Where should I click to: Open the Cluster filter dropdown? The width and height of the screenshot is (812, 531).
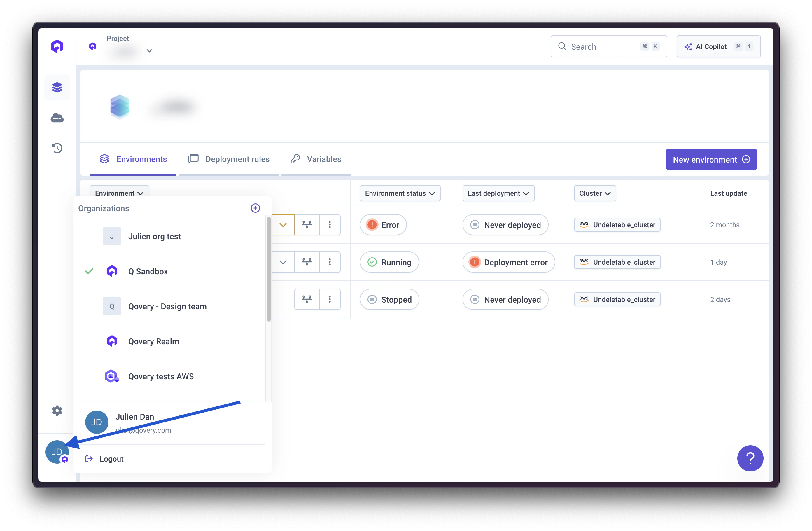click(x=594, y=193)
